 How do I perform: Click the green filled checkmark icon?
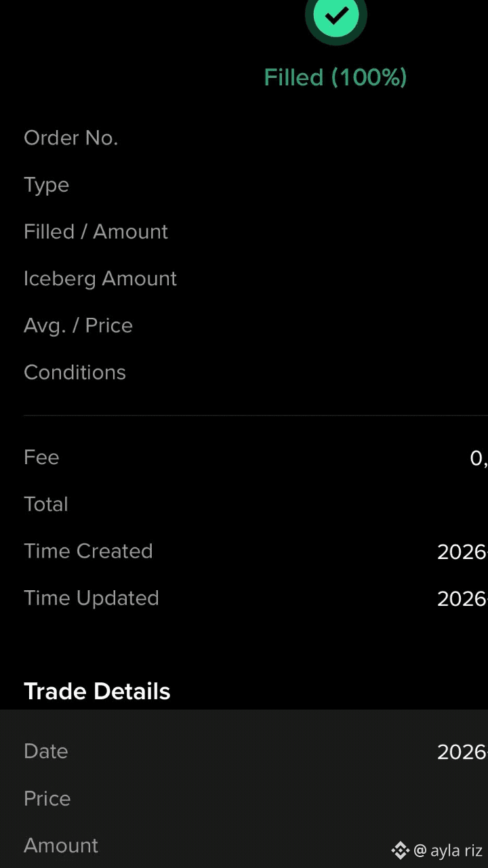point(335,14)
